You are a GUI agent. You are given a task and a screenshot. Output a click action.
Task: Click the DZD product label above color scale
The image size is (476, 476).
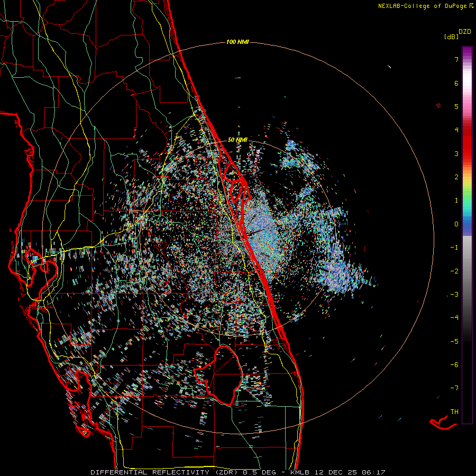coord(465,32)
